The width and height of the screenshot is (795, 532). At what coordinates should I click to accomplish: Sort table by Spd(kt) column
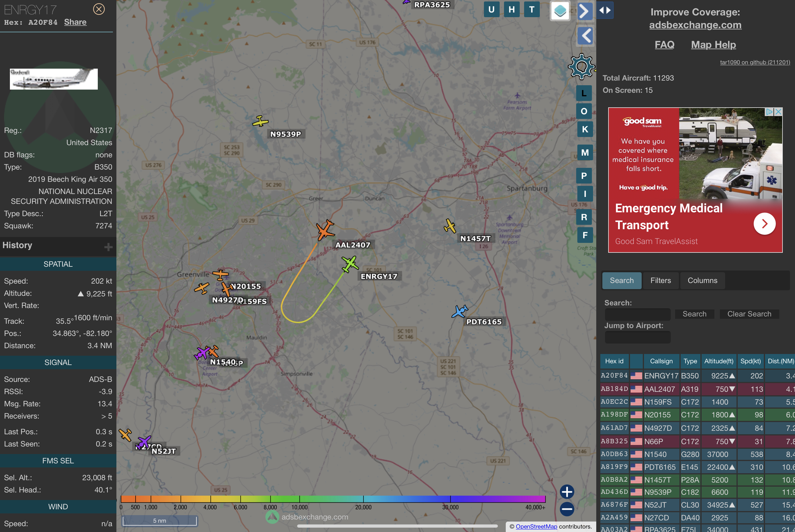[x=750, y=361]
